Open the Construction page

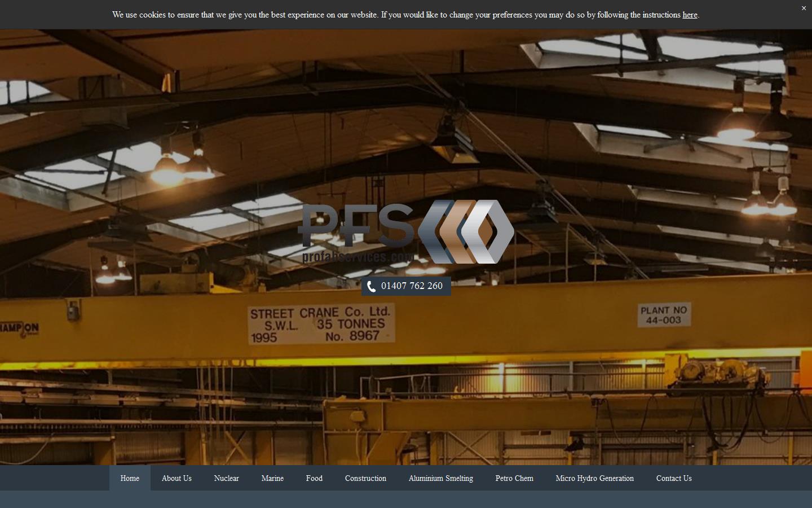[x=365, y=478]
